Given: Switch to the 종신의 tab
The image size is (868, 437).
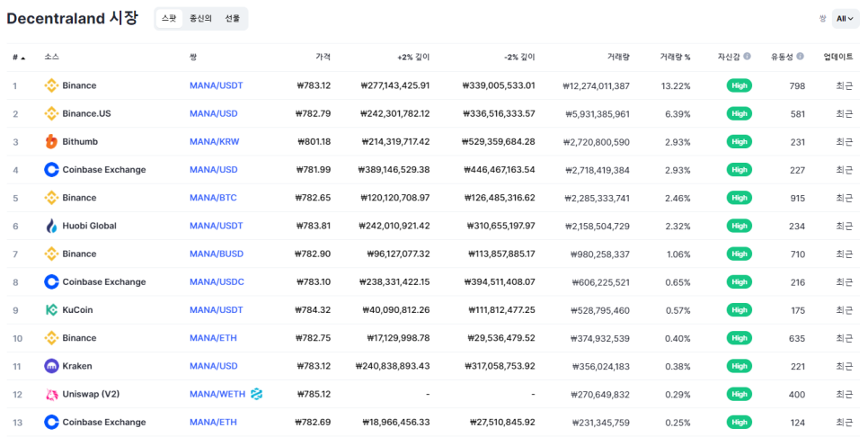Looking at the screenshot, I should point(200,18).
